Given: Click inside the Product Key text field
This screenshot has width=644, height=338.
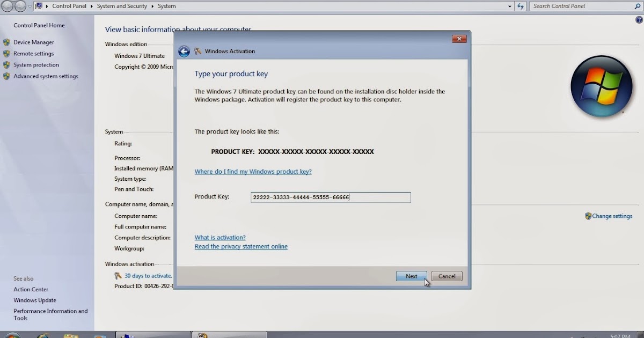Looking at the screenshot, I should coord(331,197).
